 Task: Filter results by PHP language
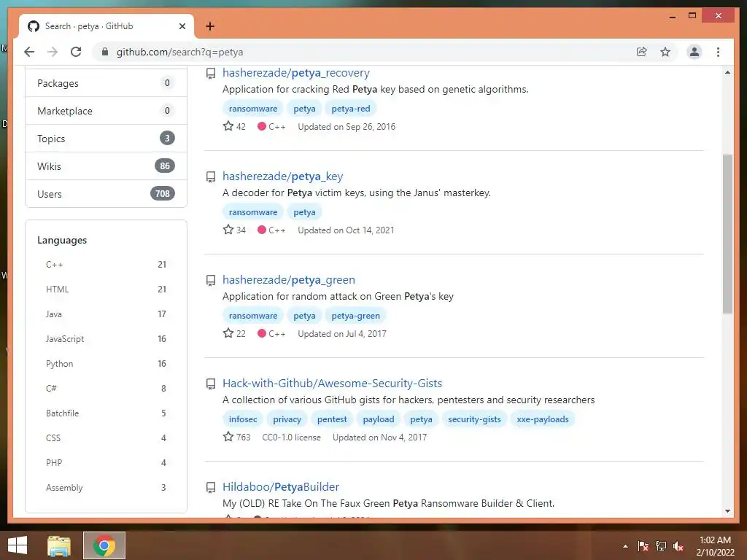(x=106, y=462)
